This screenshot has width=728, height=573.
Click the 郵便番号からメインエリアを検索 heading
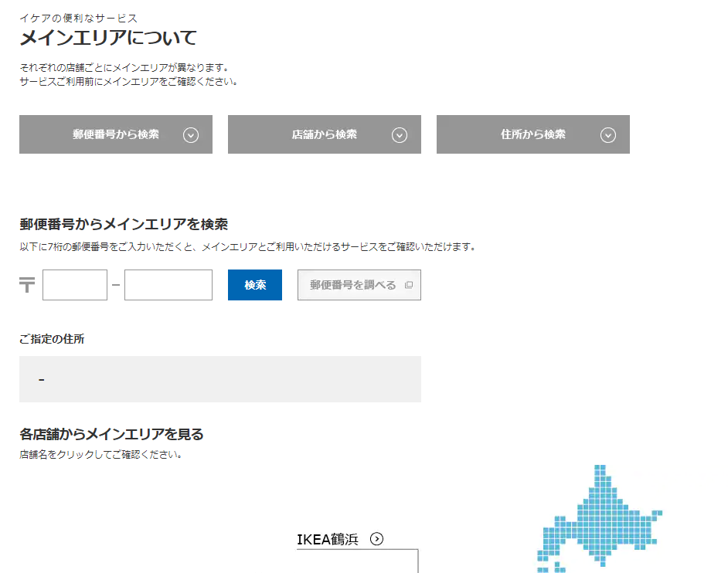pyautogui.click(x=124, y=225)
